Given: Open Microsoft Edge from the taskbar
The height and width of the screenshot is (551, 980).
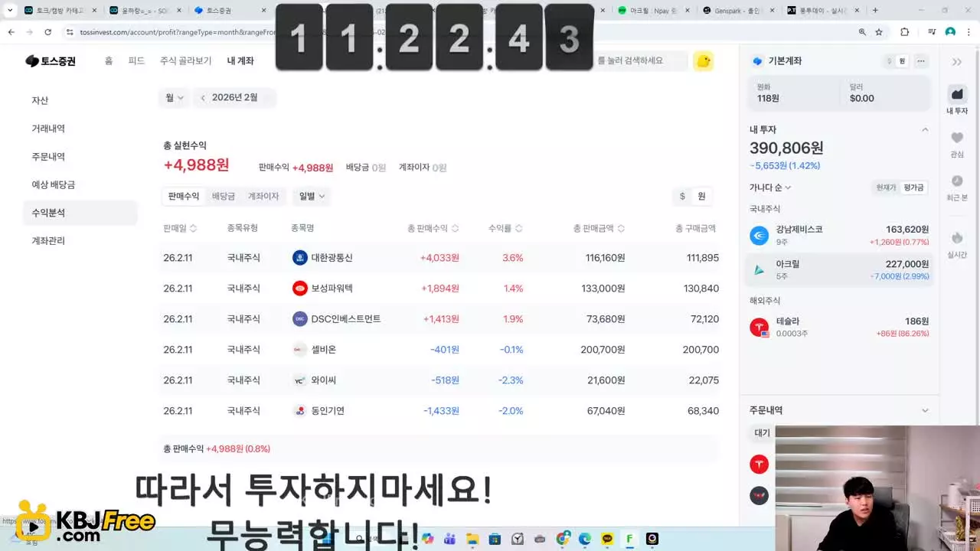Looking at the screenshot, I should pyautogui.click(x=585, y=539).
